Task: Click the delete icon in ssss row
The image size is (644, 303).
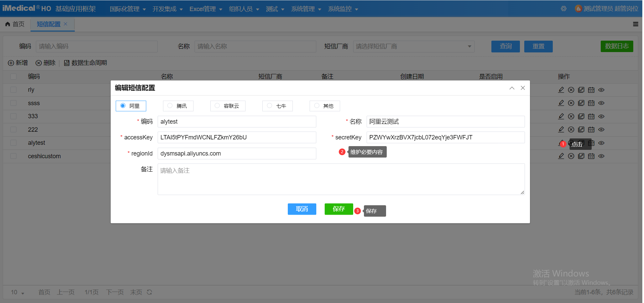Action: tap(571, 103)
